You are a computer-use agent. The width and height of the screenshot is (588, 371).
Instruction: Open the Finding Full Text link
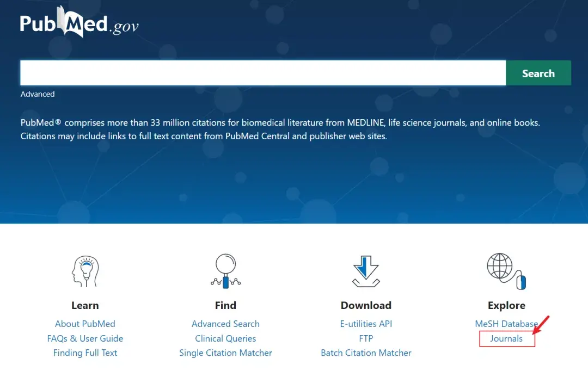tap(85, 353)
